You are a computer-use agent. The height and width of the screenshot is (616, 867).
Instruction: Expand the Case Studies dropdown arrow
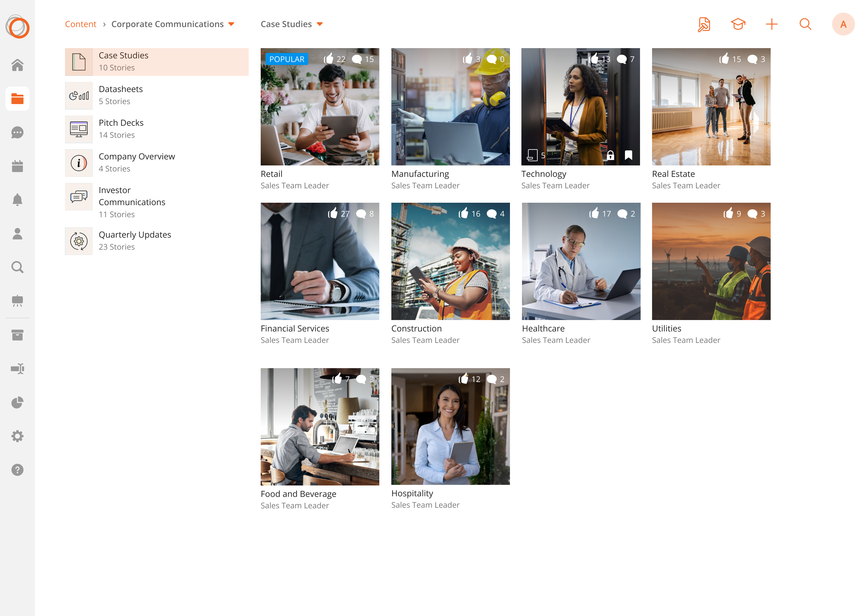click(x=320, y=24)
